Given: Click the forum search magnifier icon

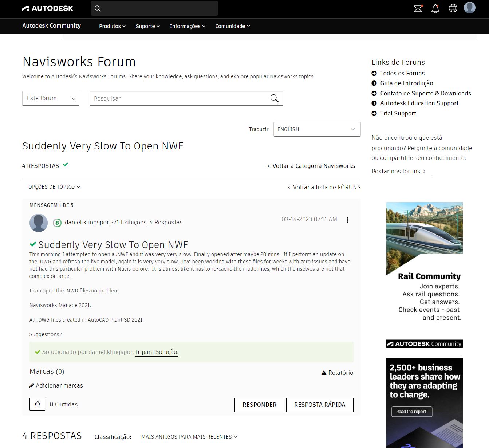Looking at the screenshot, I should click(274, 98).
